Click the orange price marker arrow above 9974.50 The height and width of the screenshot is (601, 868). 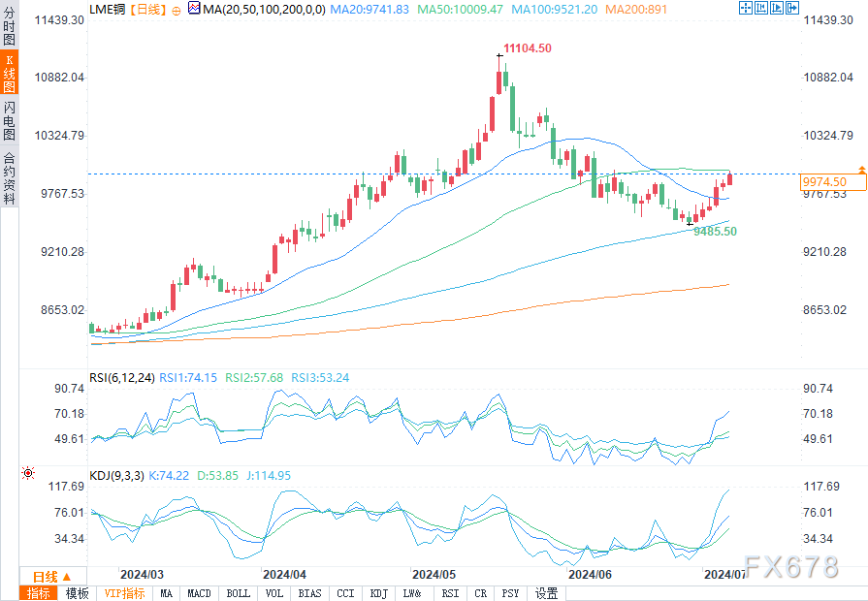tap(862, 169)
